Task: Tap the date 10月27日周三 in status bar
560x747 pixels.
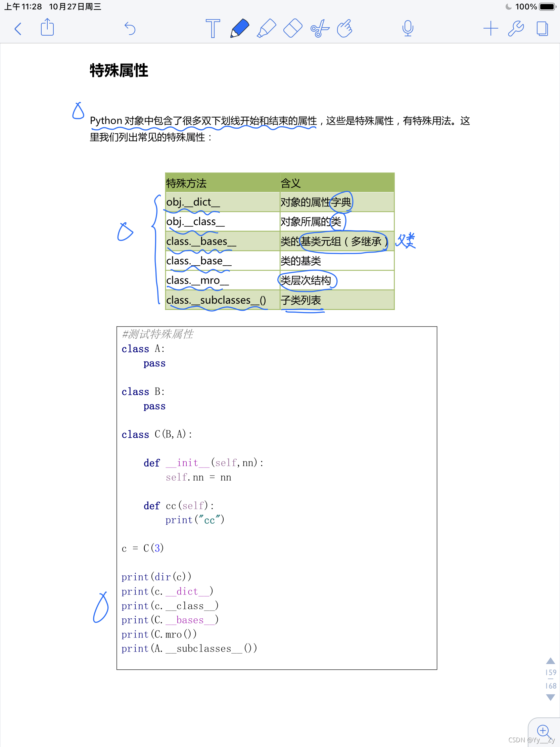Action: [x=75, y=7]
